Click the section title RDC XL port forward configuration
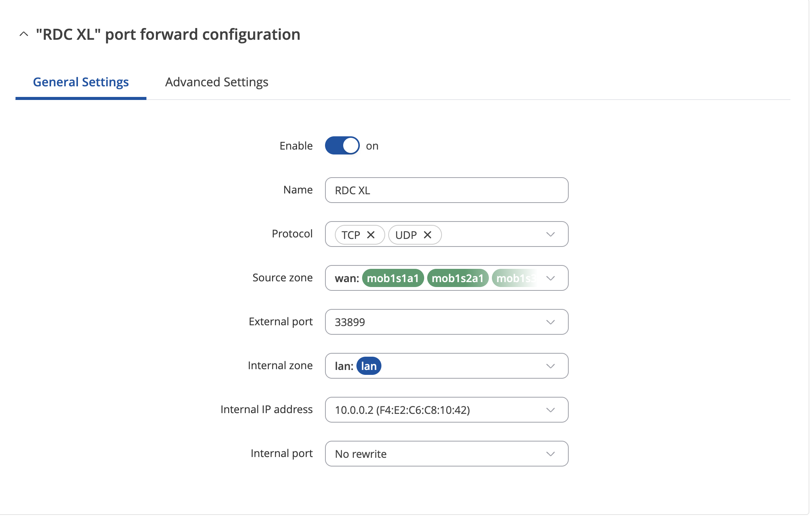This screenshot has height=518, width=812. [x=168, y=34]
